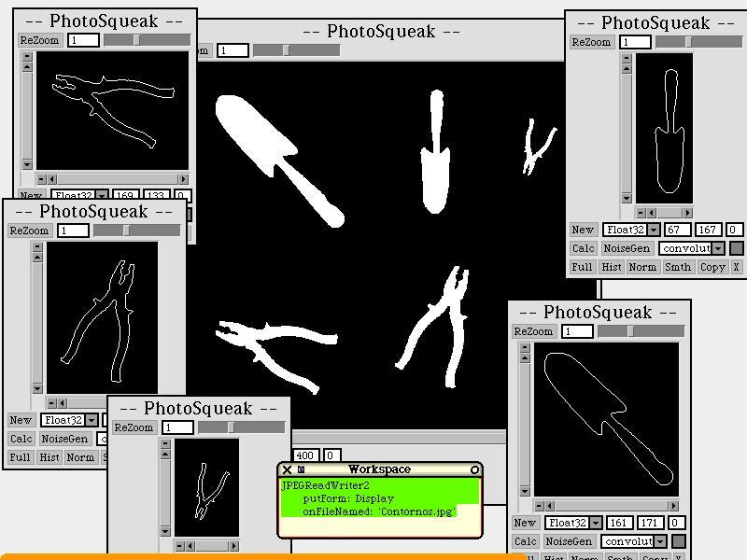This screenshot has width=747, height=560.
Task: Click scroll-left arrow in upright pliers outline window
Action: pyautogui.click(x=63, y=403)
